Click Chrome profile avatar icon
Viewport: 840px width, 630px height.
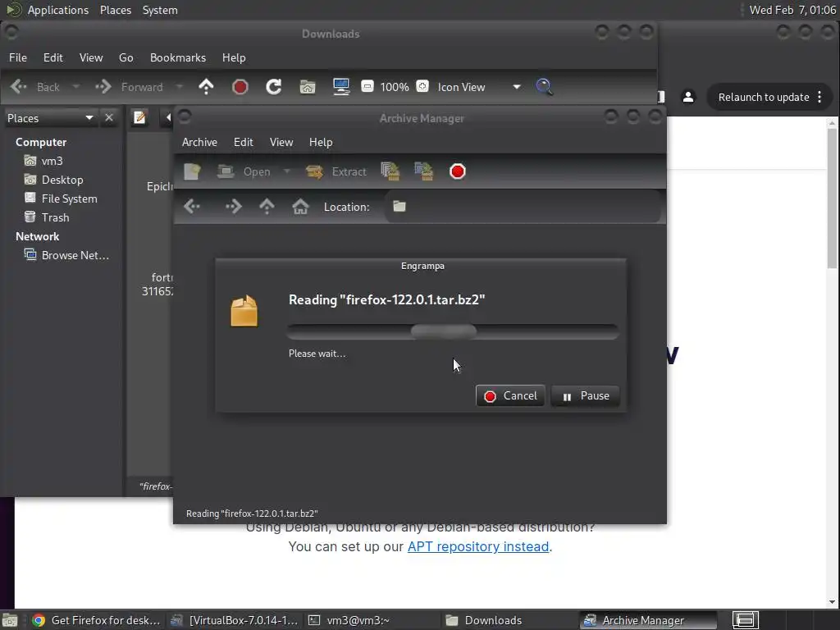point(688,97)
